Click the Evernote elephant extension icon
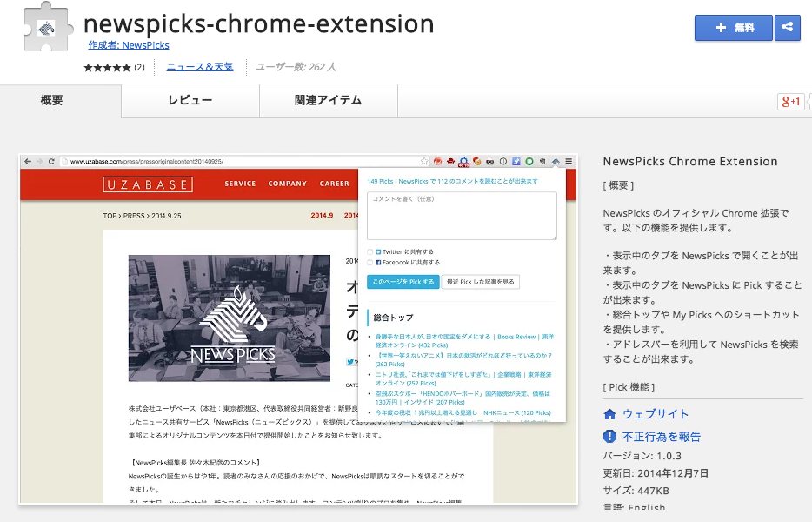 coord(542,161)
